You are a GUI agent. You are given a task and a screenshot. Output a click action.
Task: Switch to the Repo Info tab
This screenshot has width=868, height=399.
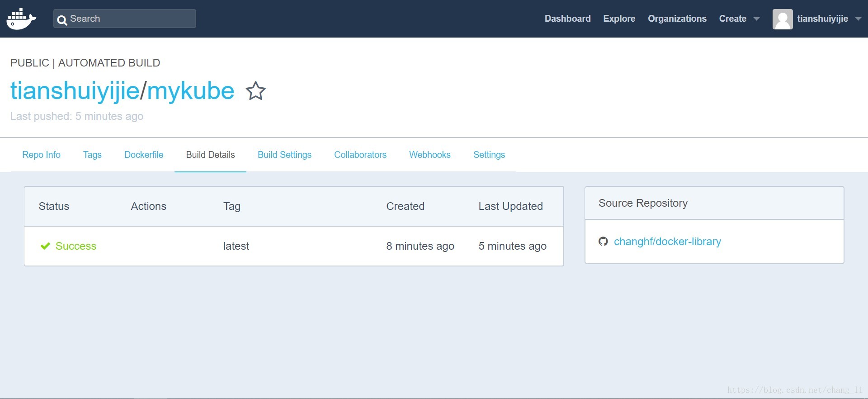(x=41, y=155)
